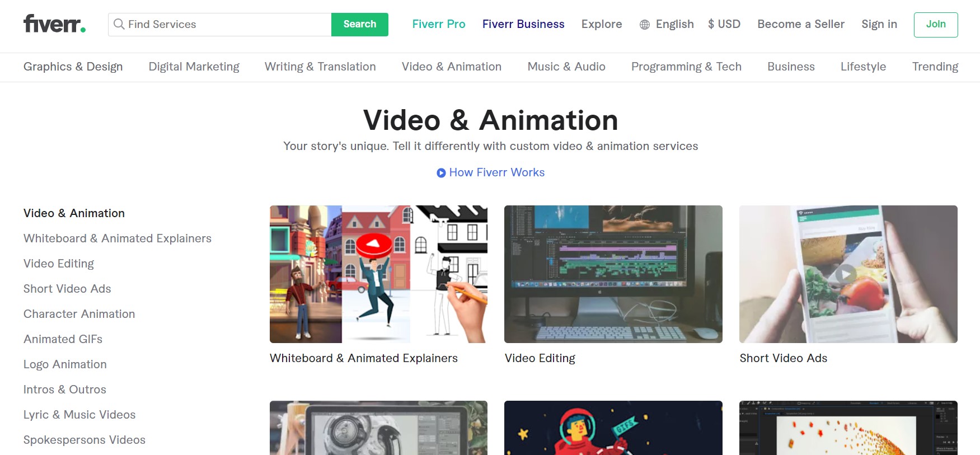Image resolution: width=980 pixels, height=455 pixels.
Task: Click the Fiverr logo
Action: coord(54,24)
